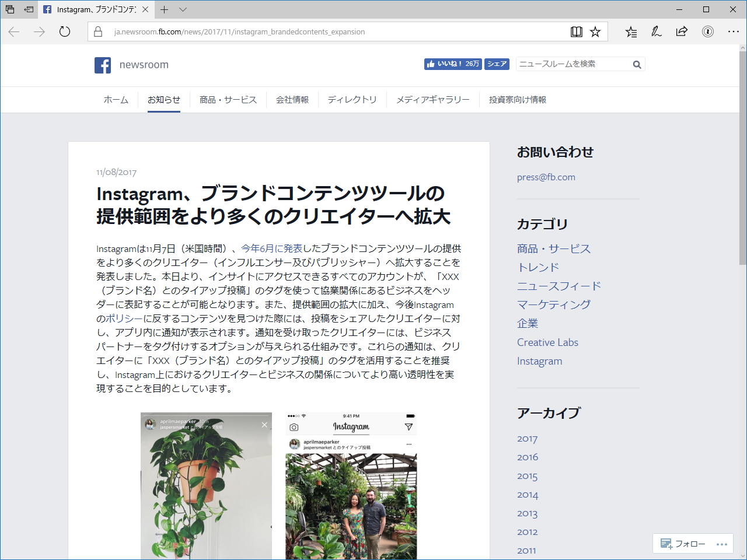This screenshot has width=747, height=560.
Task: Open the マーケティング category link
Action: coord(554,304)
